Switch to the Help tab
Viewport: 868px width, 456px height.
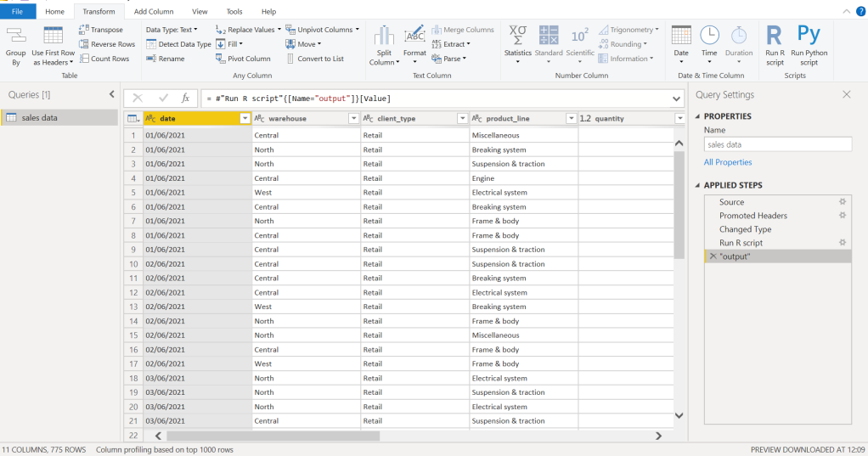[268, 11]
